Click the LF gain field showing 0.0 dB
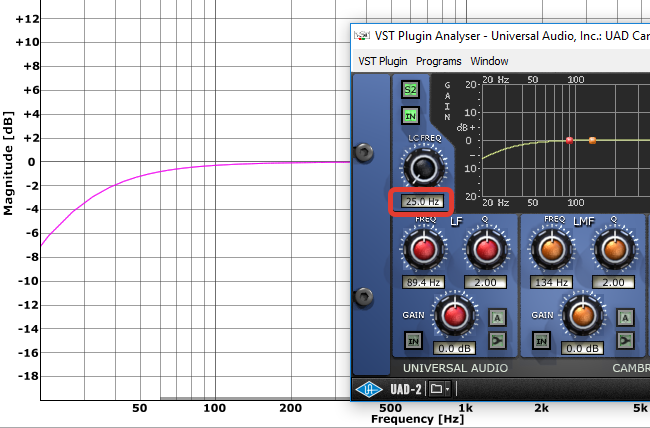Screen dimensions: 650x428 (x=454, y=348)
